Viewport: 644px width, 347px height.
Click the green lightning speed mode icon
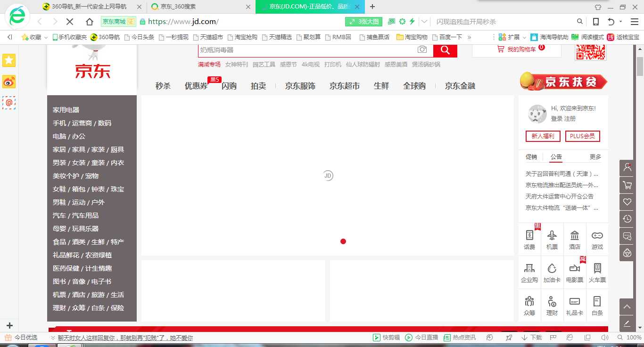pyautogui.click(x=412, y=22)
